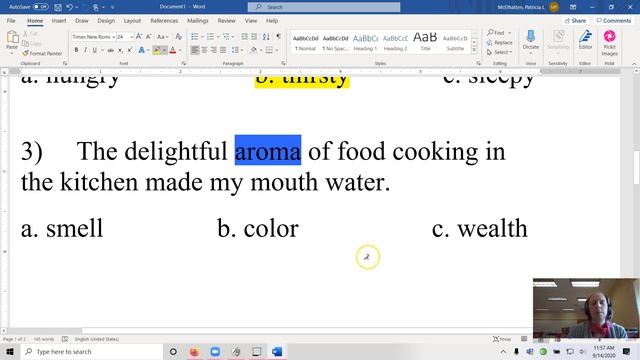Screen dimensions: 640x360
Task: Apply red font color
Action: pos(173,50)
